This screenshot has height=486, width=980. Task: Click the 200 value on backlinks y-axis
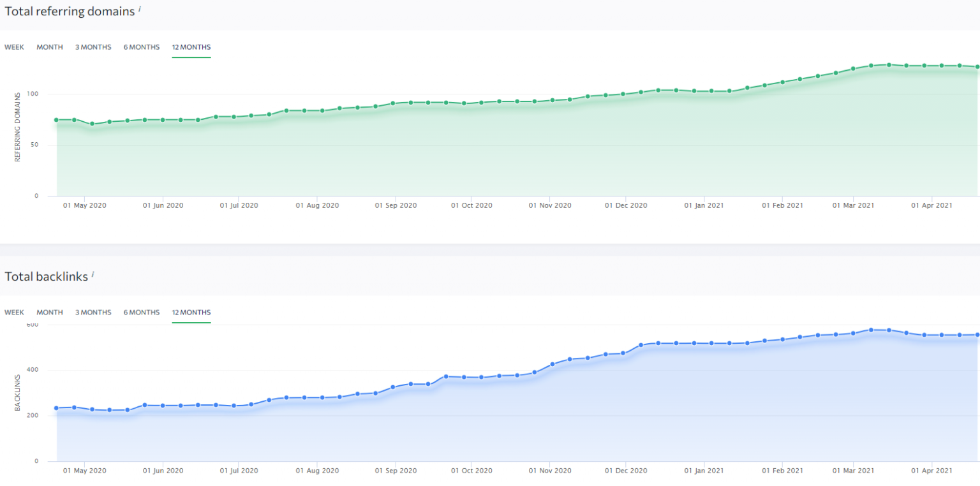point(33,416)
